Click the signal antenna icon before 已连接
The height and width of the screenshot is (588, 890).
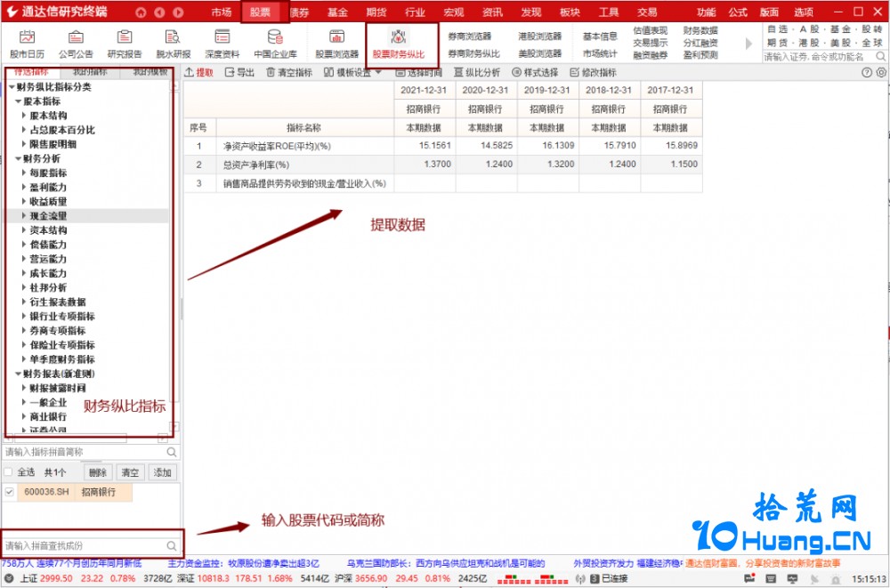(580, 578)
